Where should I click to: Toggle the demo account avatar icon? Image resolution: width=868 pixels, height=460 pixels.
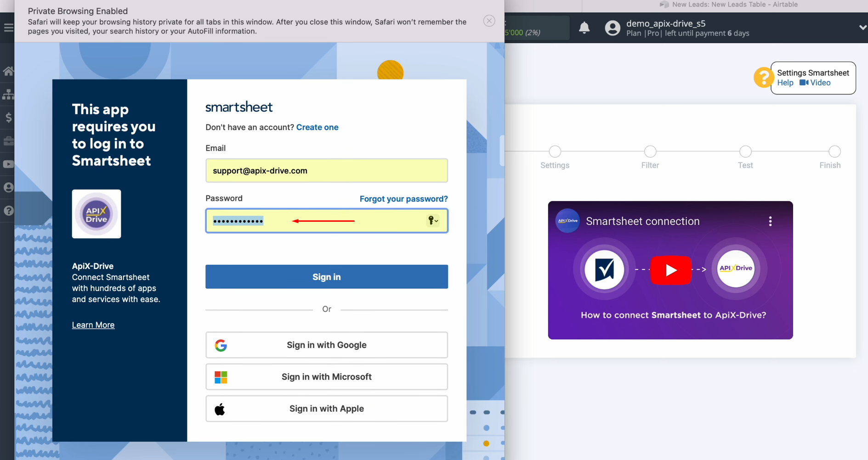coord(613,28)
